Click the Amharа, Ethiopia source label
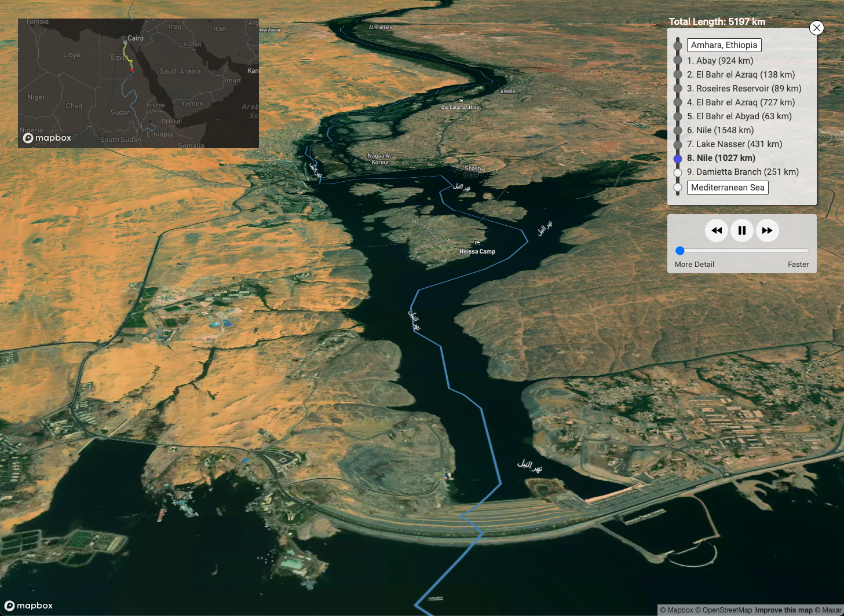The image size is (844, 616). pyautogui.click(x=724, y=45)
